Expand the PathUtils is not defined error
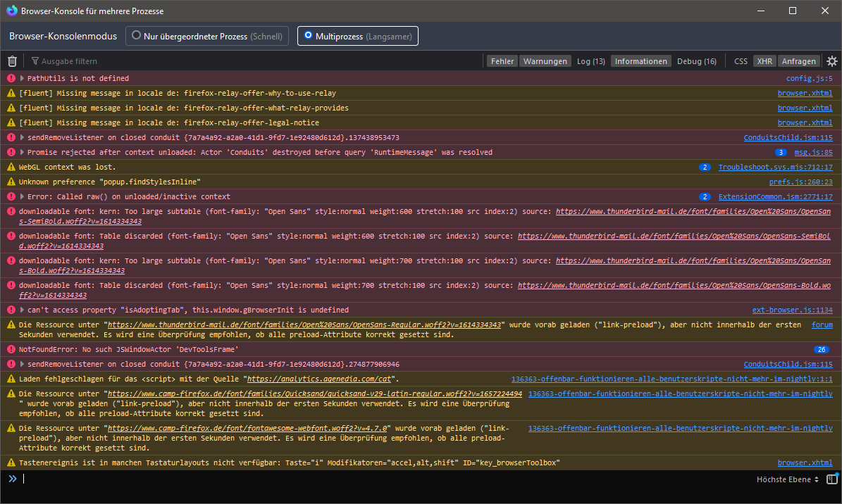842x504 pixels. 23,78
